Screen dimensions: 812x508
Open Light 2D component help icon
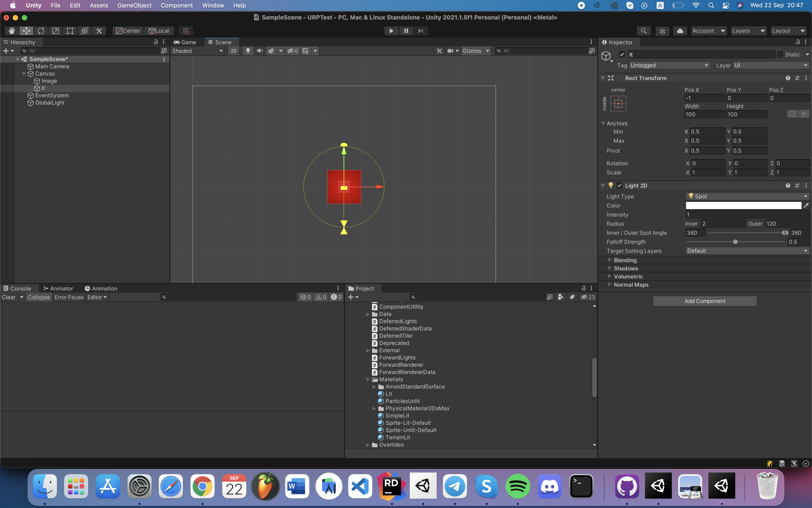point(788,186)
